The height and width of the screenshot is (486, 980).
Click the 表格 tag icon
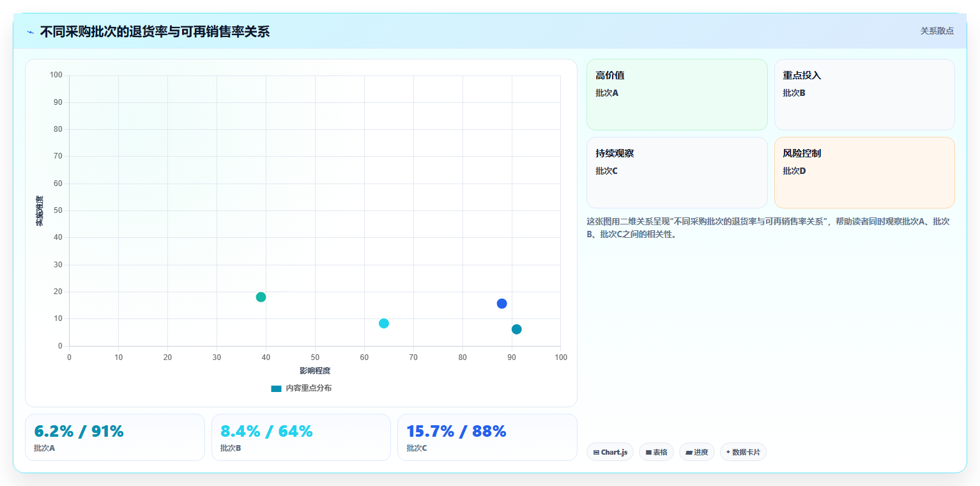[x=648, y=452]
